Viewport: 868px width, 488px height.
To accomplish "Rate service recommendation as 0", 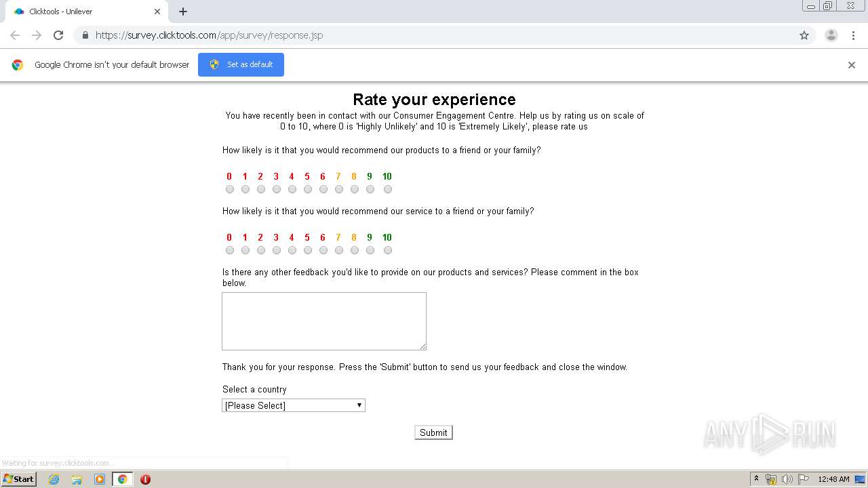I will [x=230, y=250].
